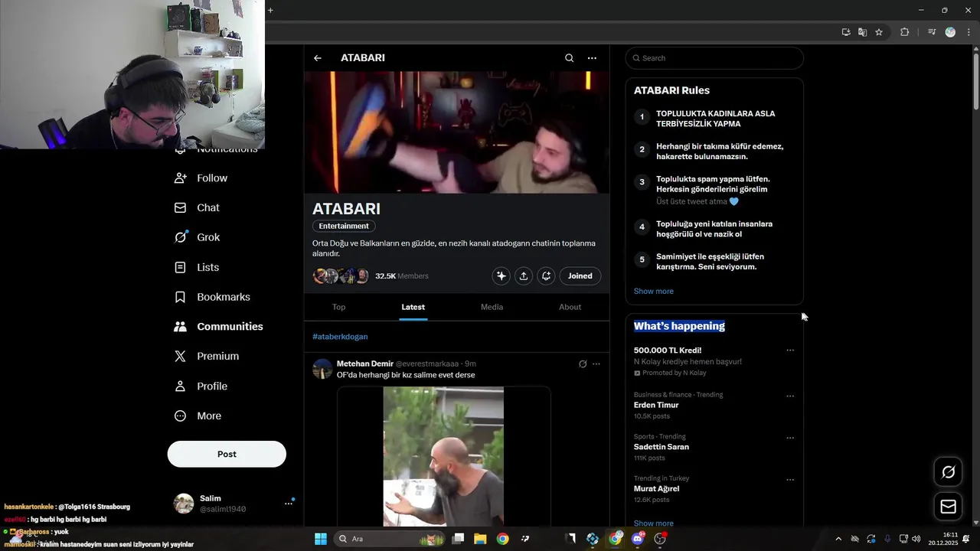Switch to the About tab

tap(570, 307)
